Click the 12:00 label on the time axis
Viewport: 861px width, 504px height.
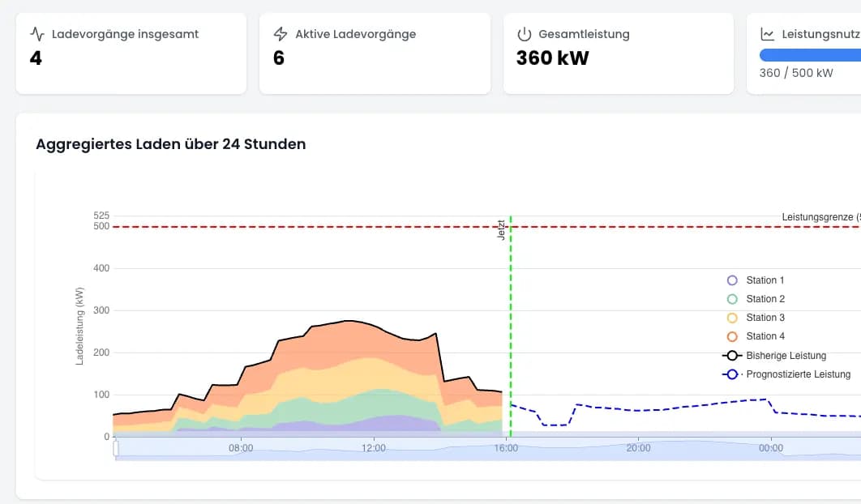(x=374, y=448)
